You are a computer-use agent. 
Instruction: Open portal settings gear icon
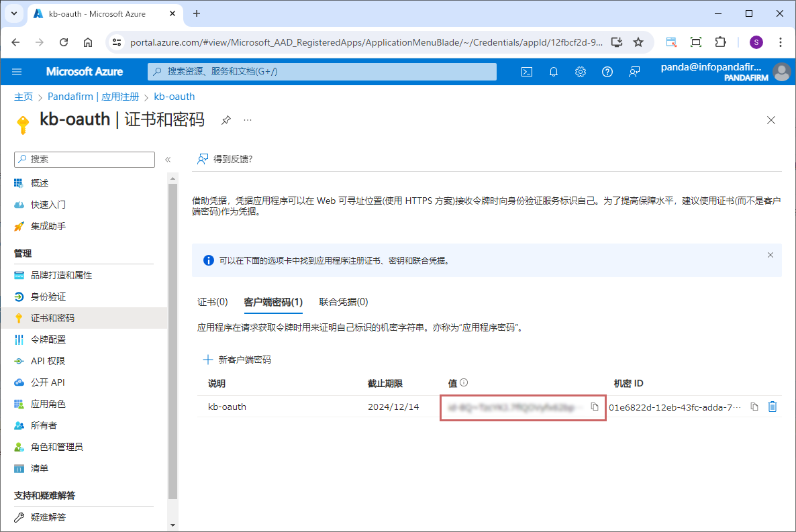(x=581, y=72)
